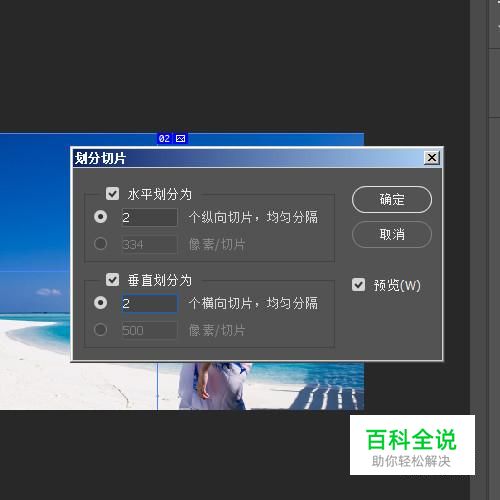Click the blue 02 slice number badge
Image resolution: width=500 pixels, height=500 pixels.
pyautogui.click(x=164, y=138)
